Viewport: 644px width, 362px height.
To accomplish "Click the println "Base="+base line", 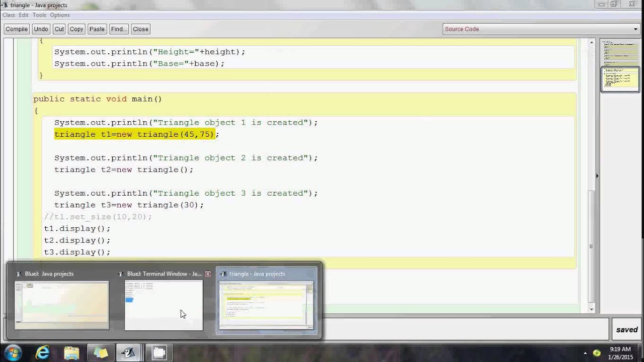I will 139,64.
